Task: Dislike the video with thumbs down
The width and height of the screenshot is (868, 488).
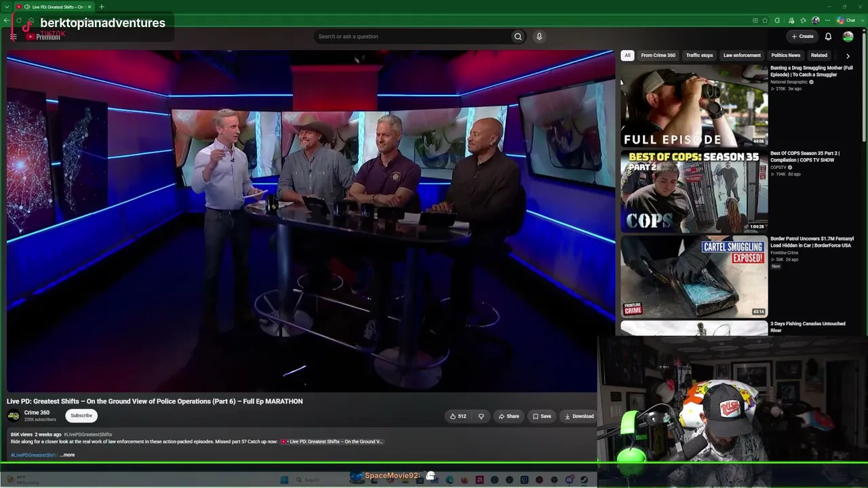Action: point(481,416)
